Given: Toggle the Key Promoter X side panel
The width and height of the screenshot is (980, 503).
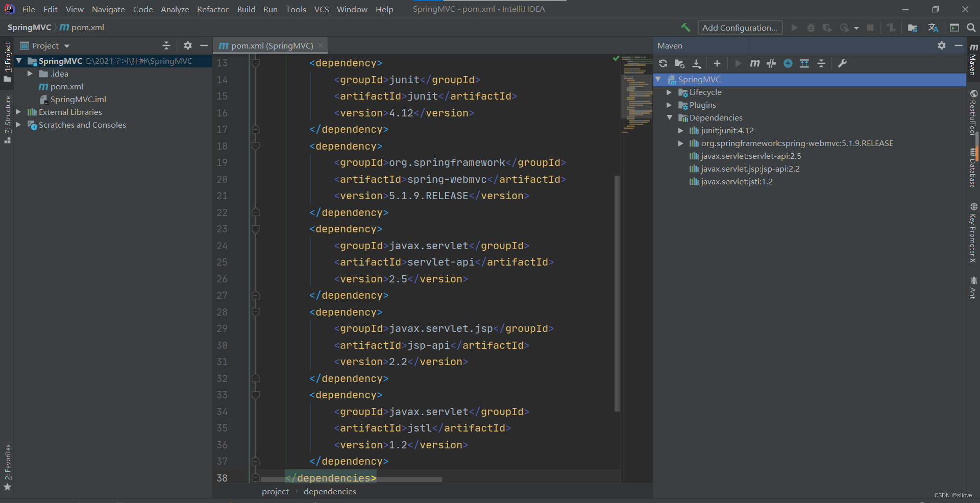Looking at the screenshot, I should pos(973,232).
